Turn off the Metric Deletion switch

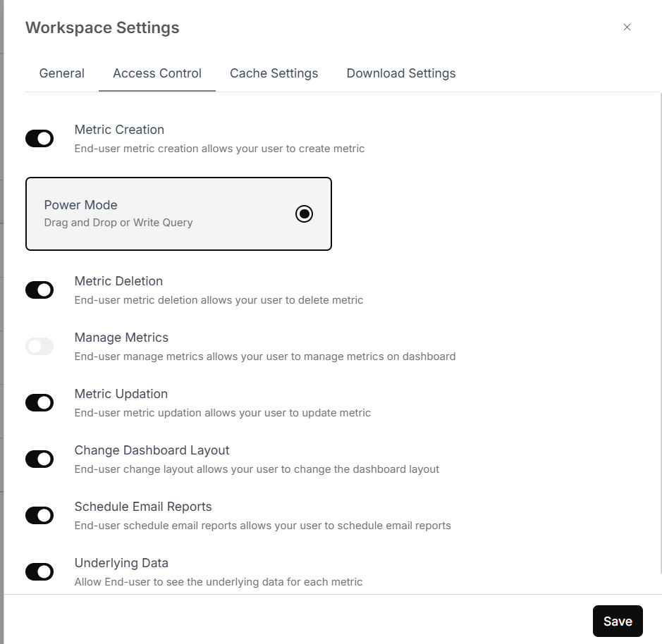[39, 290]
